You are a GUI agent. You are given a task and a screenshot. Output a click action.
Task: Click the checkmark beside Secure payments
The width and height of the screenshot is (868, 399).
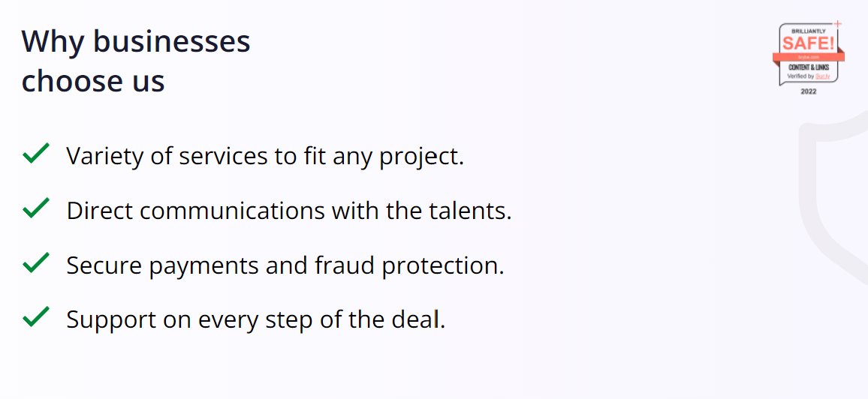click(x=36, y=262)
